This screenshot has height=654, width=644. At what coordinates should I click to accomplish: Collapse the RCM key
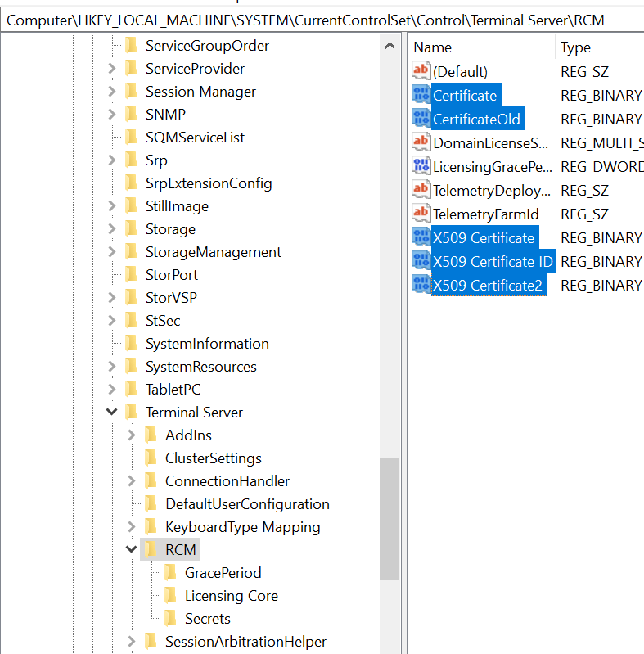coord(132,549)
